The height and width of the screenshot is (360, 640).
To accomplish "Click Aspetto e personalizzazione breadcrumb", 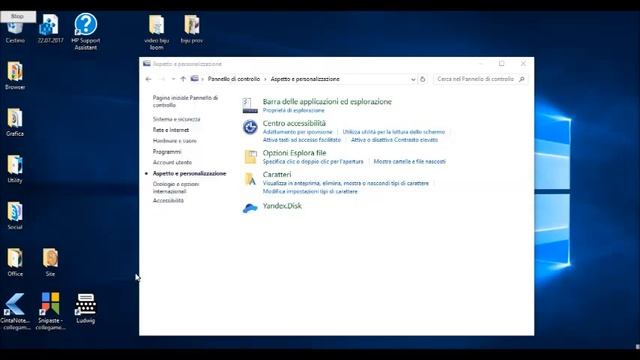I will 305,79.
